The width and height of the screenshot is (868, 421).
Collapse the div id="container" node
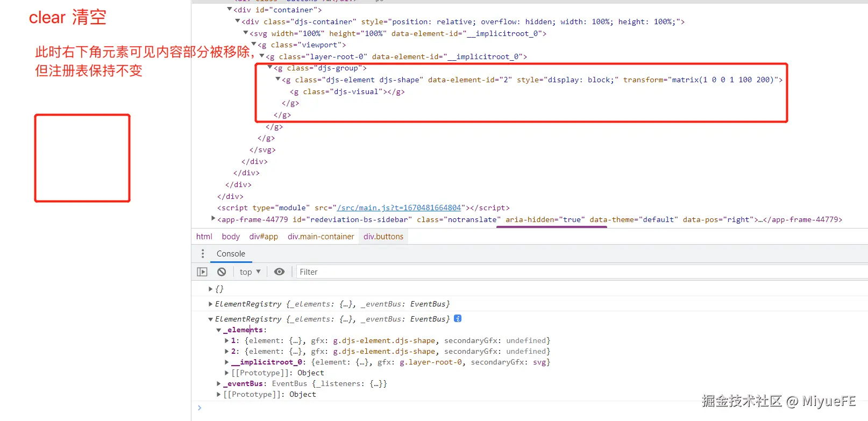pyautogui.click(x=230, y=9)
